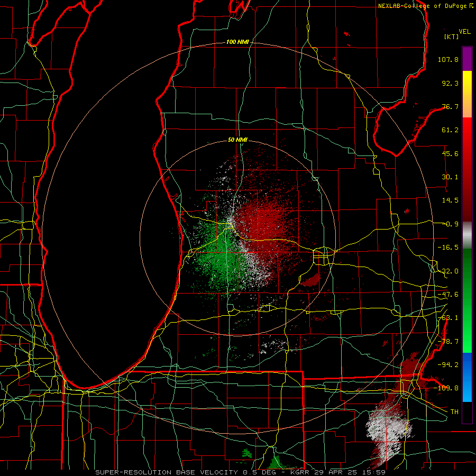Pick the gray near-zero segment of color bar
The width and height of the screenshot is (476, 476).
[467, 235]
